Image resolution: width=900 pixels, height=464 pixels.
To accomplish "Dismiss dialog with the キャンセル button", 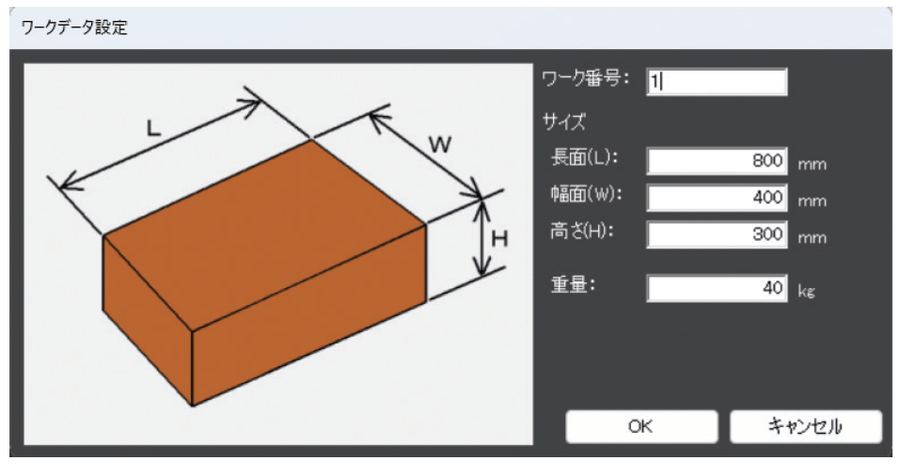I will pos(805,426).
